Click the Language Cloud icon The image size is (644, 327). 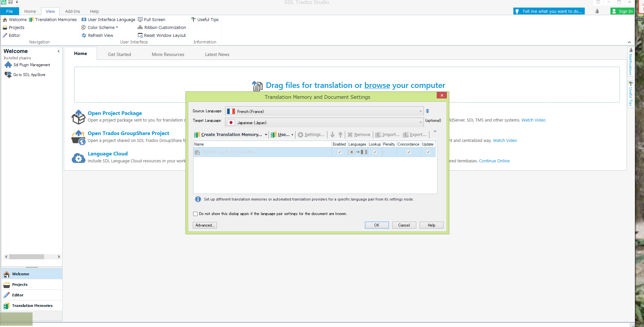(x=78, y=158)
